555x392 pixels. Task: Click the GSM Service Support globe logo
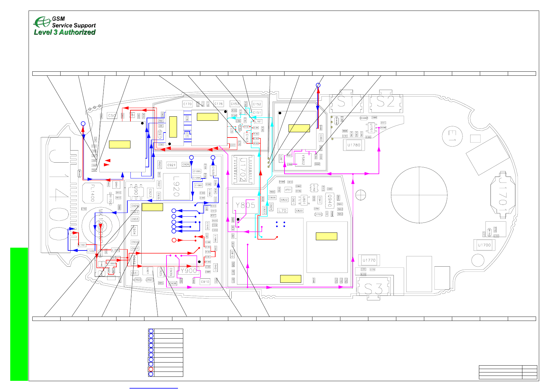click(42, 22)
